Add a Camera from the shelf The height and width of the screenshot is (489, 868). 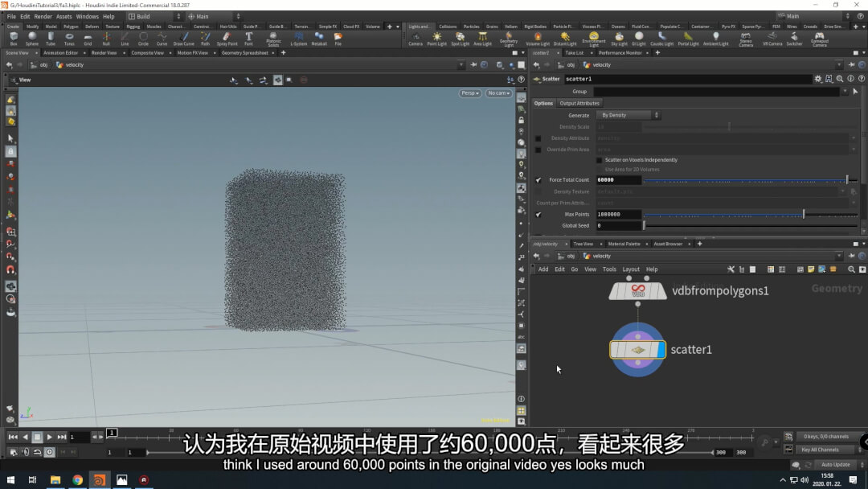(416, 39)
